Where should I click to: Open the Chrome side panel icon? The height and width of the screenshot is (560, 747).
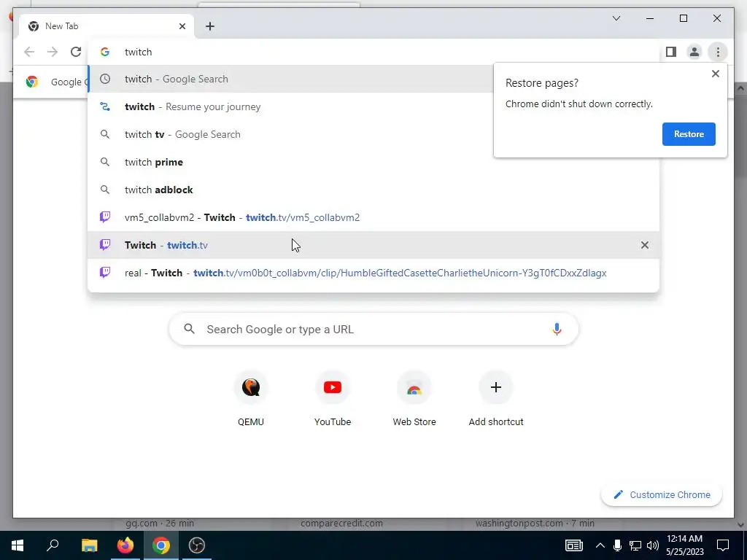tap(671, 52)
